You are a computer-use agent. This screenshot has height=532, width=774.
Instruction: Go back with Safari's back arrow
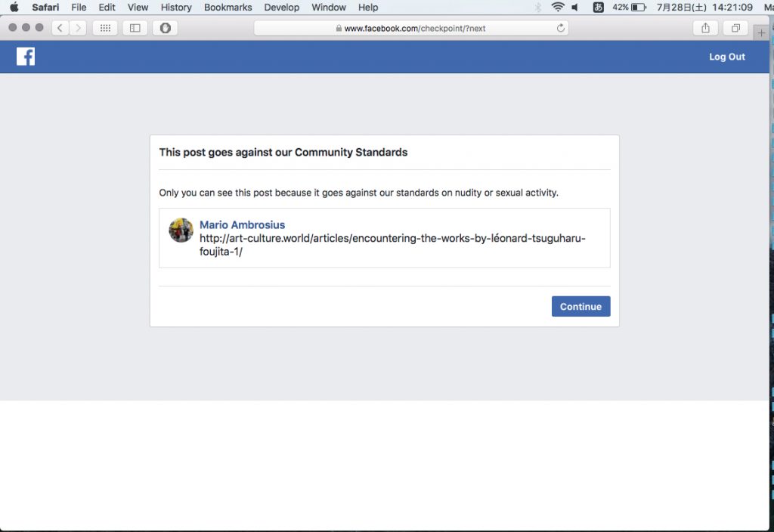60,28
